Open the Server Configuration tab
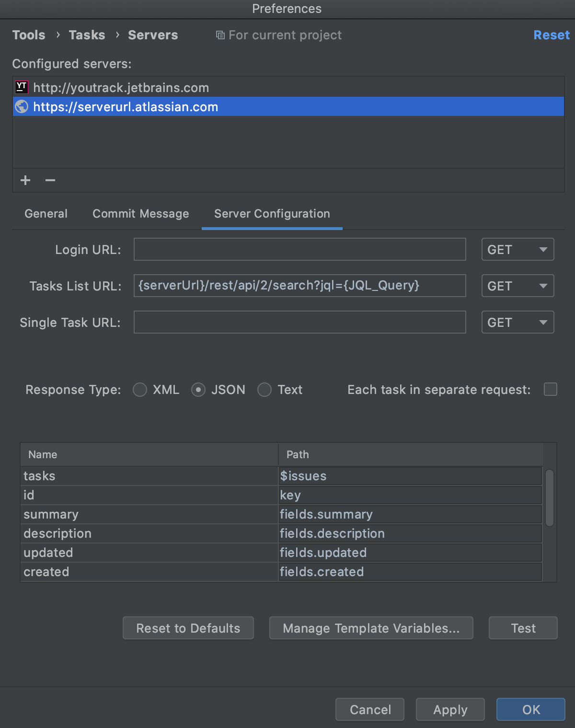The height and width of the screenshot is (728, 575). pos(272,214)
